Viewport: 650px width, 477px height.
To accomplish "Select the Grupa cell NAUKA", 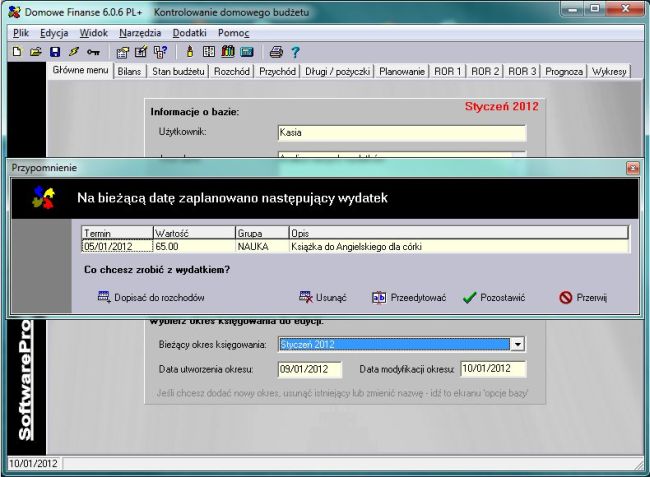I will (x=262, y=247).
